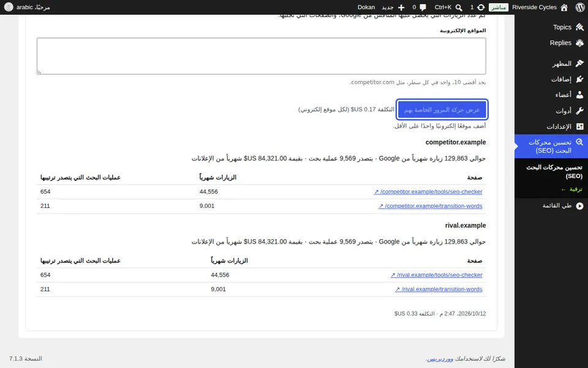
Task: Click the ترقية upgrade link
Action: (x=572, y=190)
